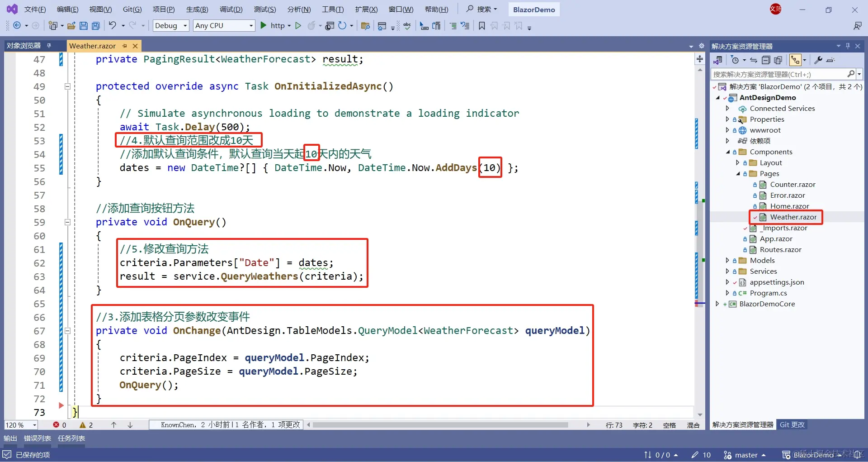Expand the Connected Services node

[x=727, y=108]
